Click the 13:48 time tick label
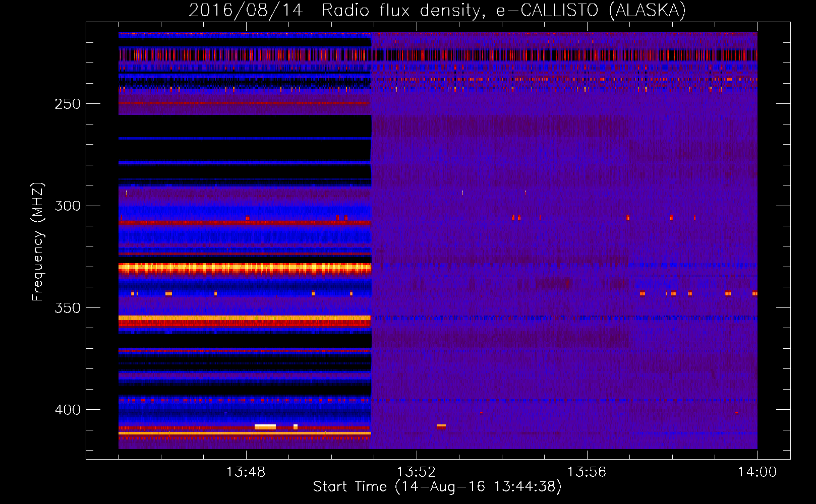The width and height of the screenshot is (816, 504). (x=246, y=472)
